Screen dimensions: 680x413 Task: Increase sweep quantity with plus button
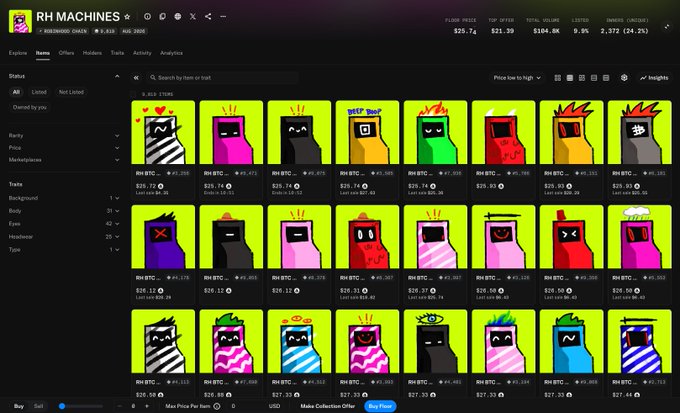pyautogui.click(x=147, y=406)
